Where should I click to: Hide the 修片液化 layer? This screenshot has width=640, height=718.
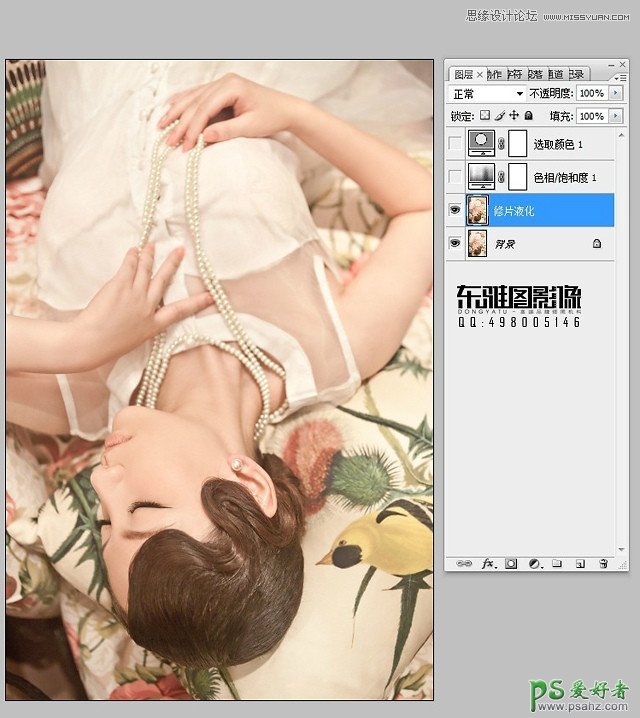[x=456, y=210]
